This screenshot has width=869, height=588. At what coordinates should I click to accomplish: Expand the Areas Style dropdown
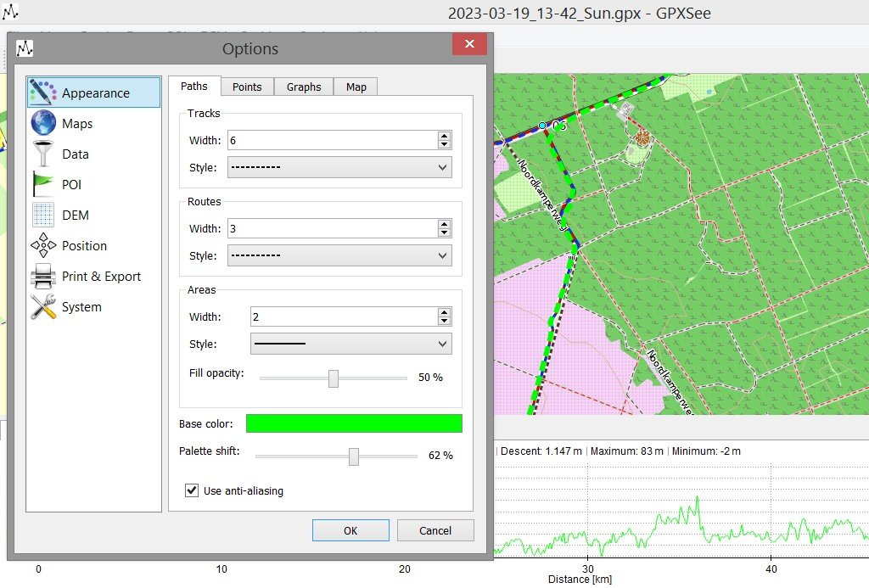[350, 344]
